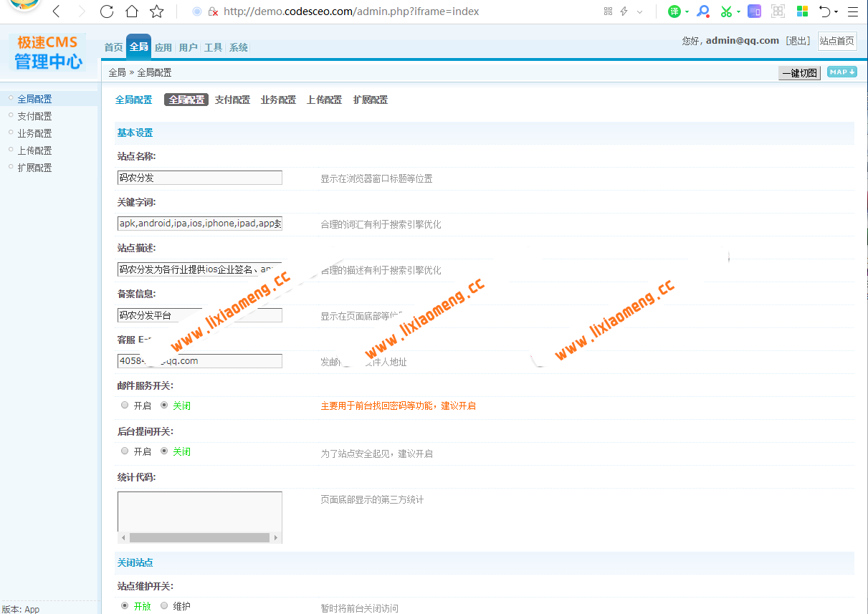Click the 站点名称 input field
The image size is (868, 614).
199,177
